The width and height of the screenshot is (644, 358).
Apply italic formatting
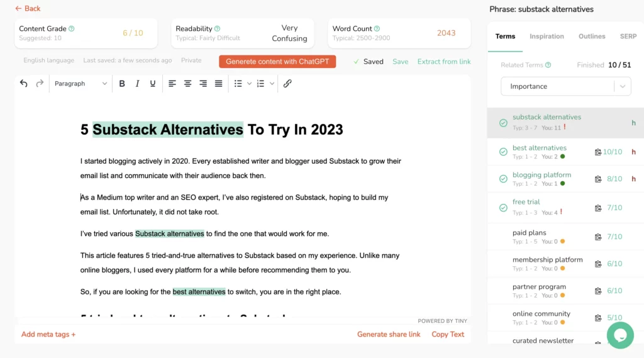137,84
